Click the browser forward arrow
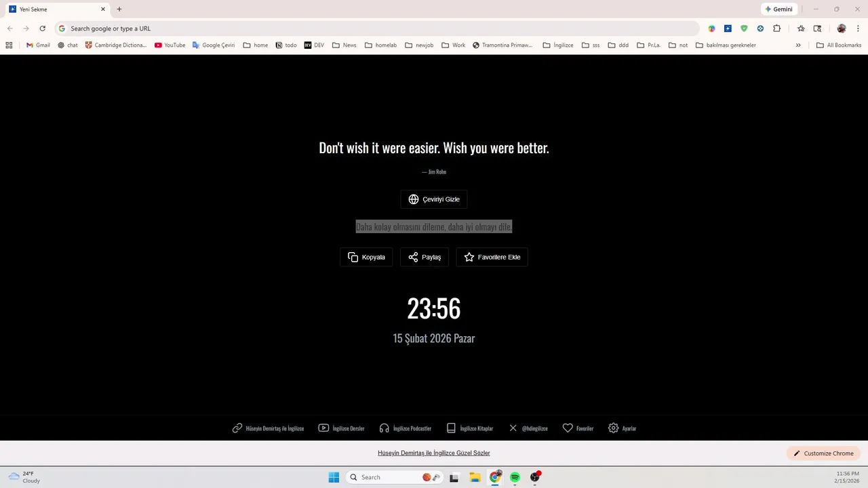This screenshot has width=868, height=488. 26,28
